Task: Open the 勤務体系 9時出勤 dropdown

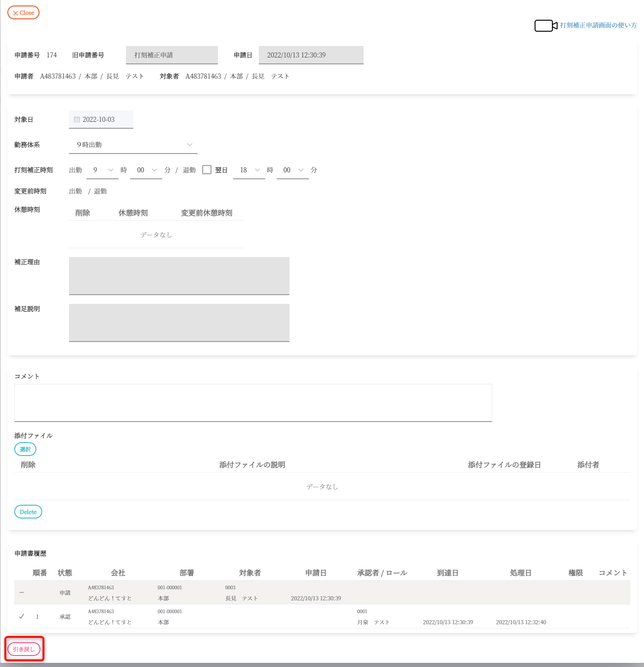Action: click(133, 145)
